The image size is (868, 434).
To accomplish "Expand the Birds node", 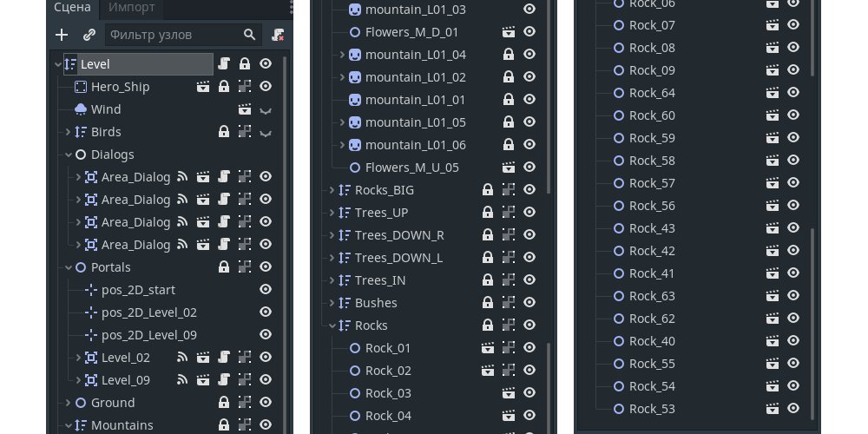I will tap(68, 132).
